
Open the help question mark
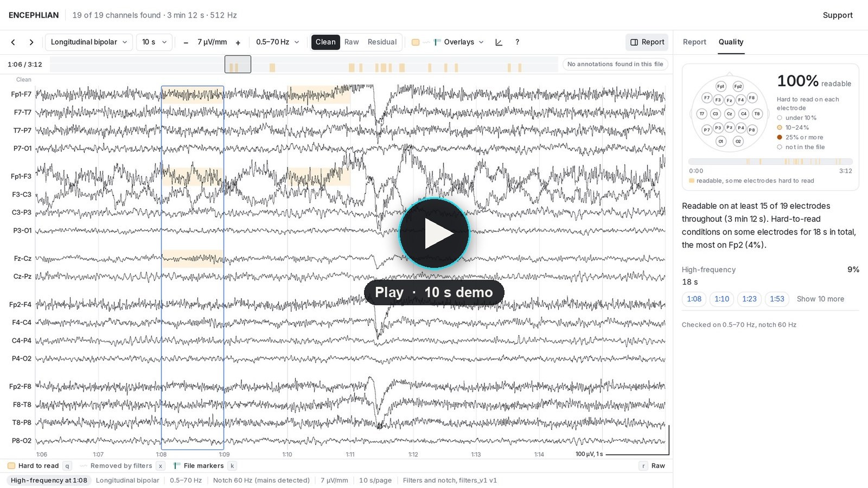coord(517,42)
